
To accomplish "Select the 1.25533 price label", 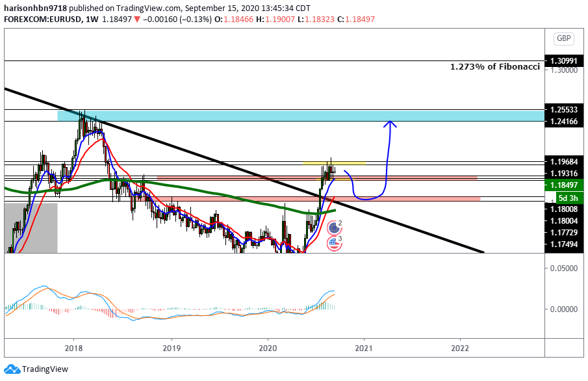I will click(x=563, y=110).
